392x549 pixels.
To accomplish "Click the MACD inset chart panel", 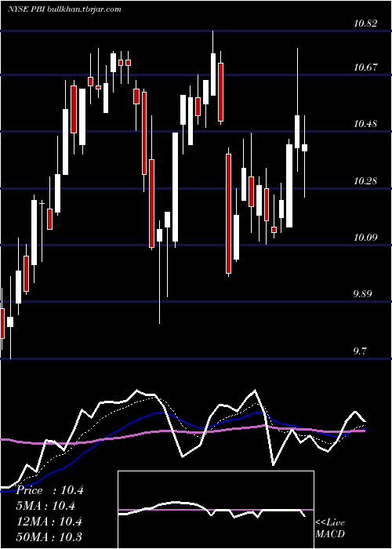I will click(216, 510).
